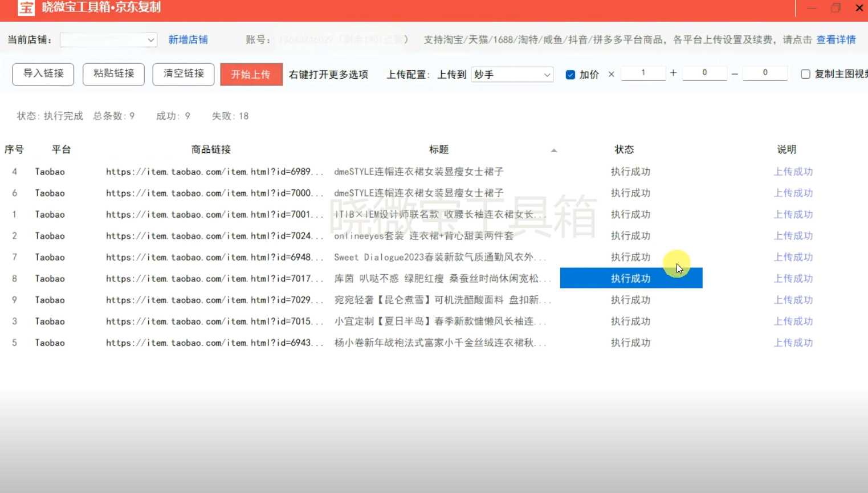The height and width of the screenshot is (493, 868).
Task: Select link cell with id=7029
Action: 215,300
